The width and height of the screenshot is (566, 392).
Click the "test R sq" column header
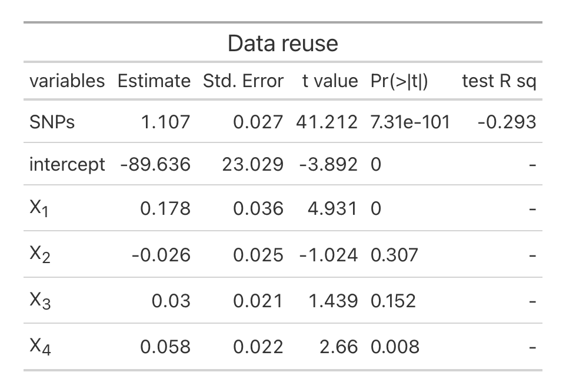pos(499,81)
